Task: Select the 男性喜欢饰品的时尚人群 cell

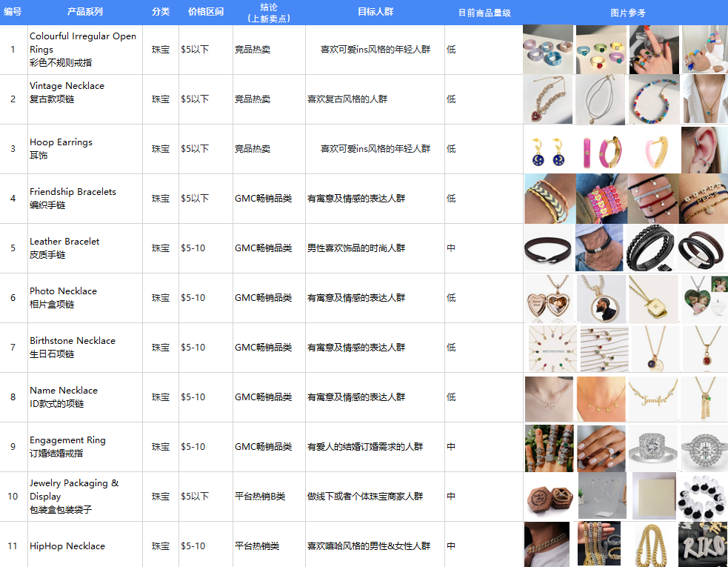Action: pos(375,248)
